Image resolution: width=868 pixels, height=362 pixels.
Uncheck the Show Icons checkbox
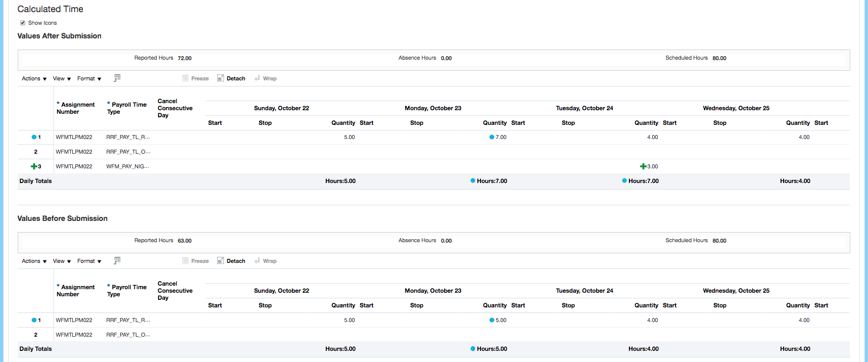[x=23, y=23]
